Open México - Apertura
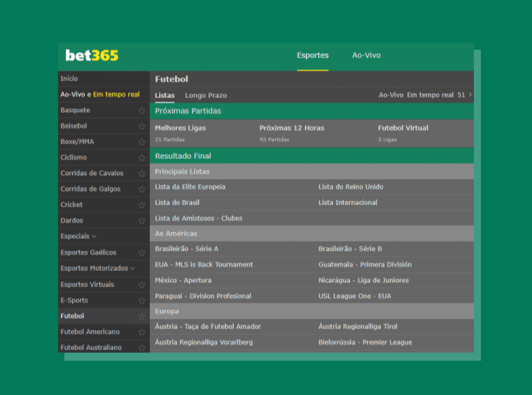The image size is (532, 395). tap(183, 280)
